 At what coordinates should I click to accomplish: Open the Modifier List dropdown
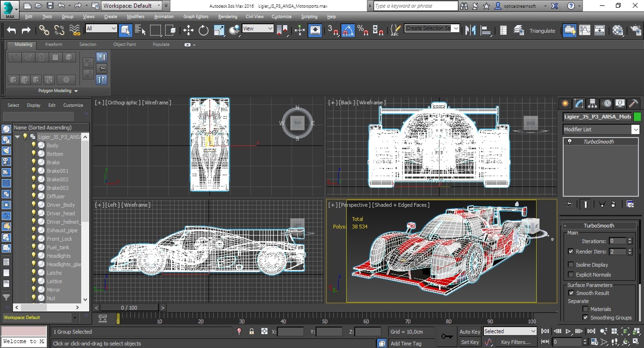click(635, 130)
